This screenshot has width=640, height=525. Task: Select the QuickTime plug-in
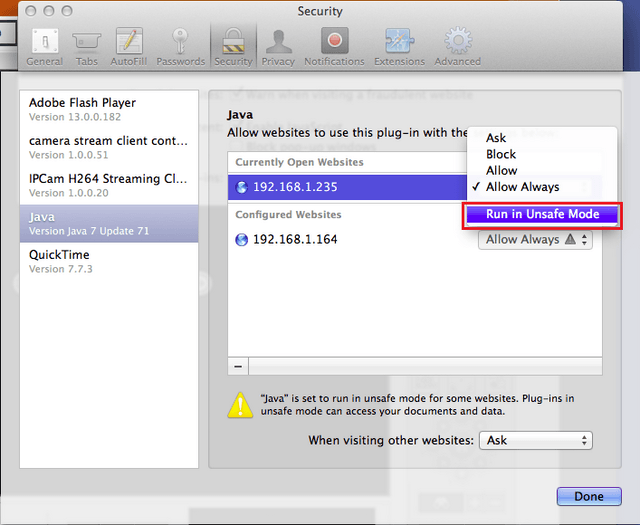[x=109, y=261]
